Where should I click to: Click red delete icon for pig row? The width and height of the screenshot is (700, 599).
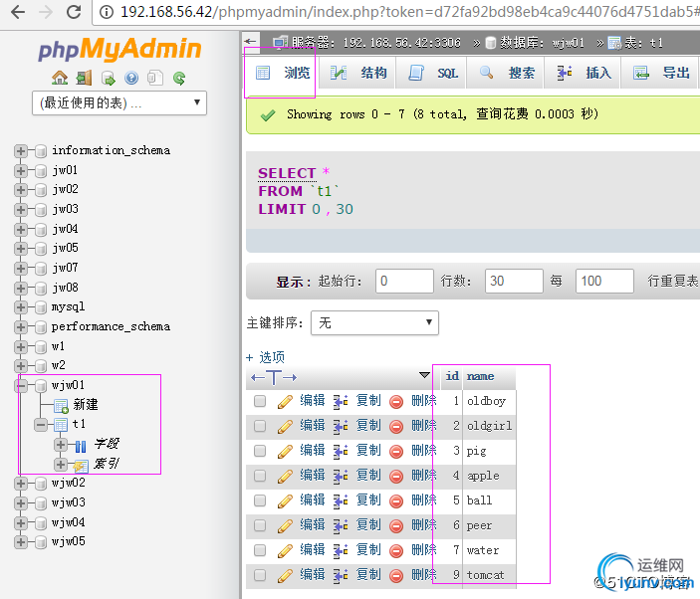(x=396, y=452)
